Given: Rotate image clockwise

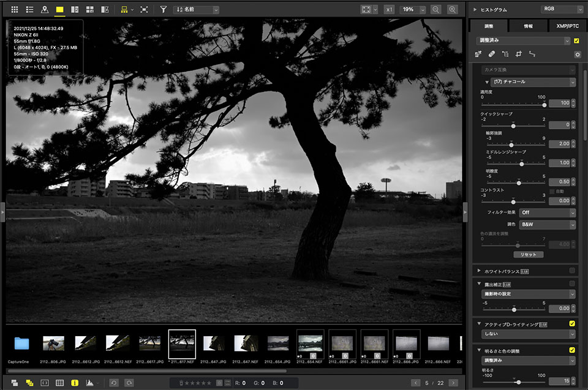Looking at the screenshot, I should tap(129, 383).
